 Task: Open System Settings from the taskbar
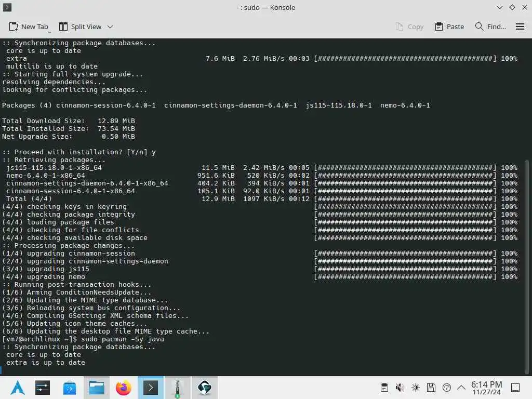pos(43,388)
